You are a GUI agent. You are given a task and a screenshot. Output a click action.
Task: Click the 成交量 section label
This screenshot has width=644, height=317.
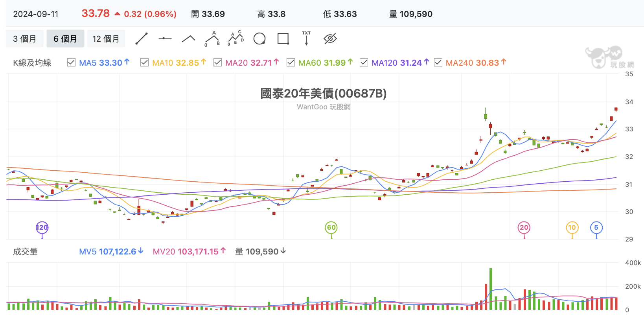(x=25, y=252)
